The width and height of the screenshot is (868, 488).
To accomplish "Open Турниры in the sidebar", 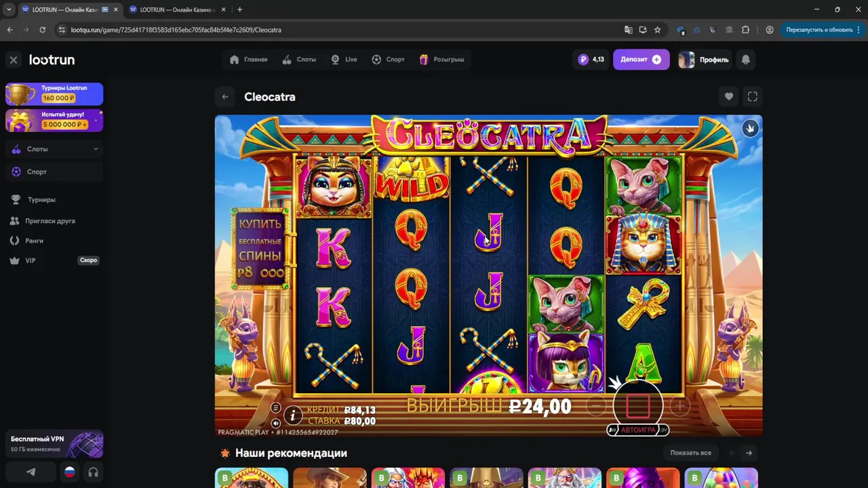I will coord(41,200).
